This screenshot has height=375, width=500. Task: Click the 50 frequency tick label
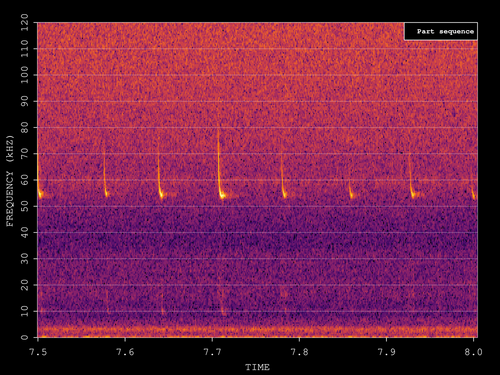point(25,206)
